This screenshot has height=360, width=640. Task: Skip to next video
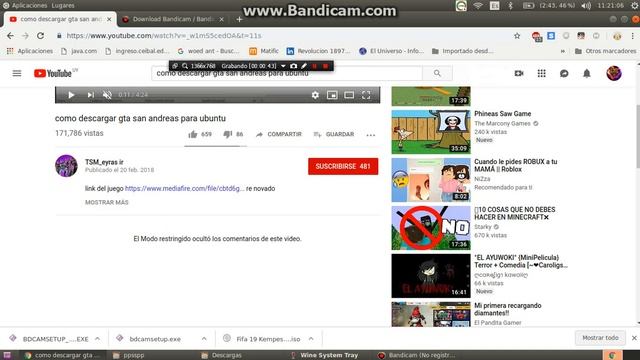point(90,95)
